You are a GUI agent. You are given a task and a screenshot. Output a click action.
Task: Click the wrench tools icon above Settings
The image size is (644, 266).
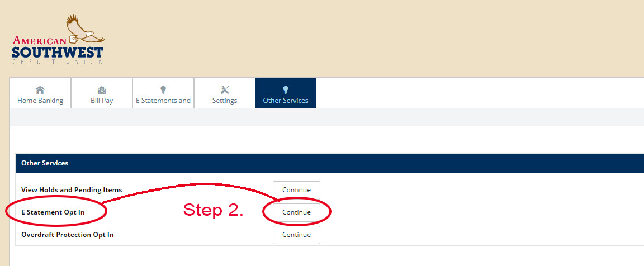[225, 90]
